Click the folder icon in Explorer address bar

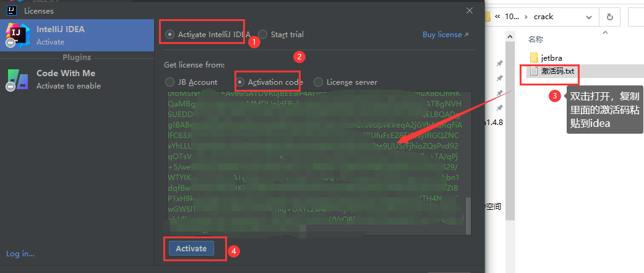[x=487, y=17]
